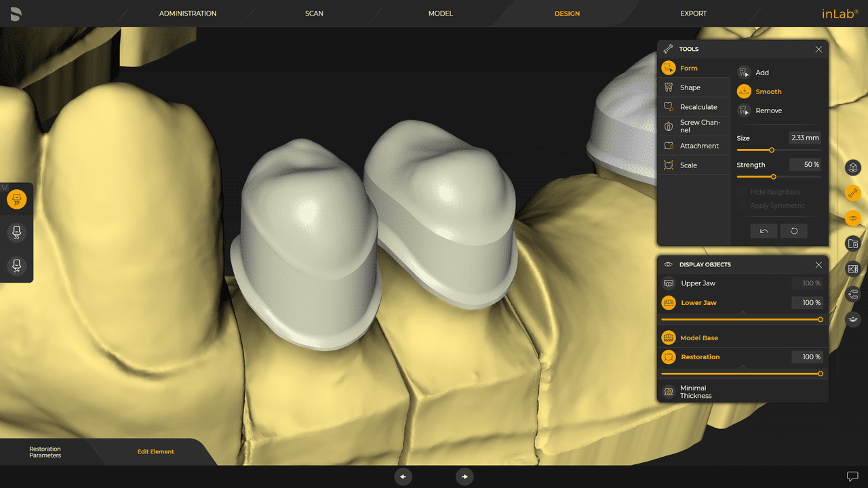868x488 pixels.
Task: Open Display Objects via eye icon
Action: 852,218
